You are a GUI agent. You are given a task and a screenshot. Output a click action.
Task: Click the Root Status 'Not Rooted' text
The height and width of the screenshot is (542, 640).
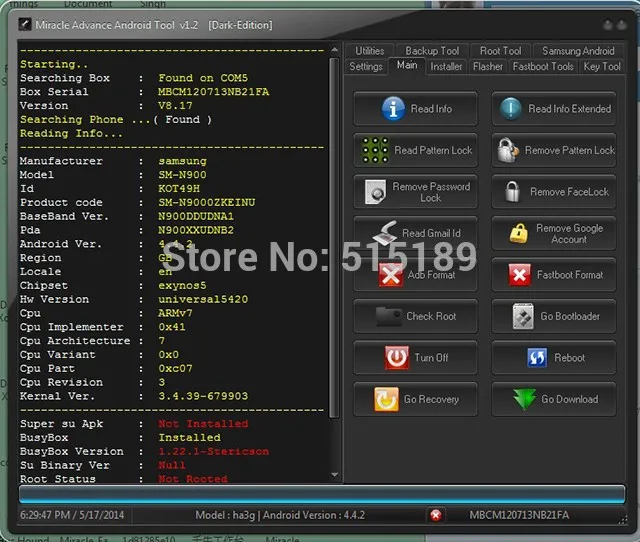coord(193,479)
